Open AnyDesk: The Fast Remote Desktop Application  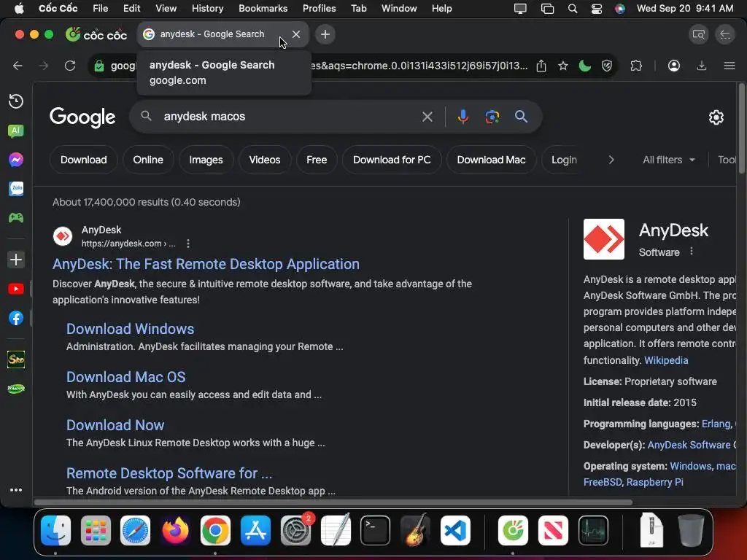click(x=206, y=264)
